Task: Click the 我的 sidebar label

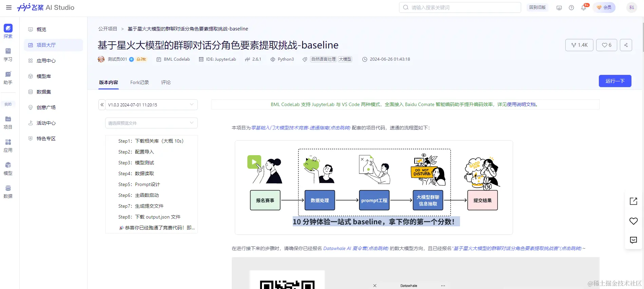Action: [x=8, y=104]
